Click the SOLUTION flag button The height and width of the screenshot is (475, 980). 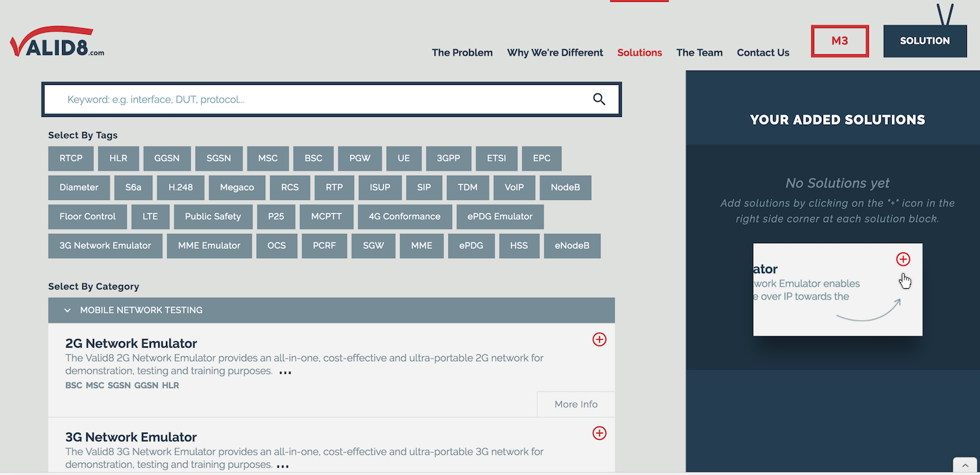(924, 40)
